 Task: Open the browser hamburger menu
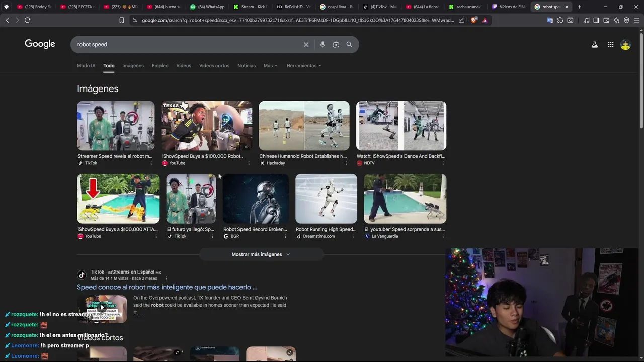tap(636, 20)
